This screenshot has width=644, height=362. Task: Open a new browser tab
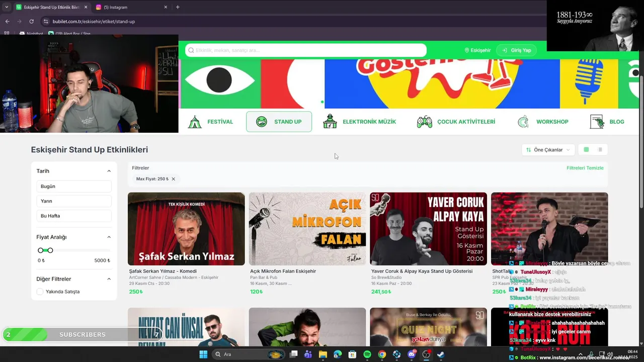pyautogui.click(x=178, y=7)
